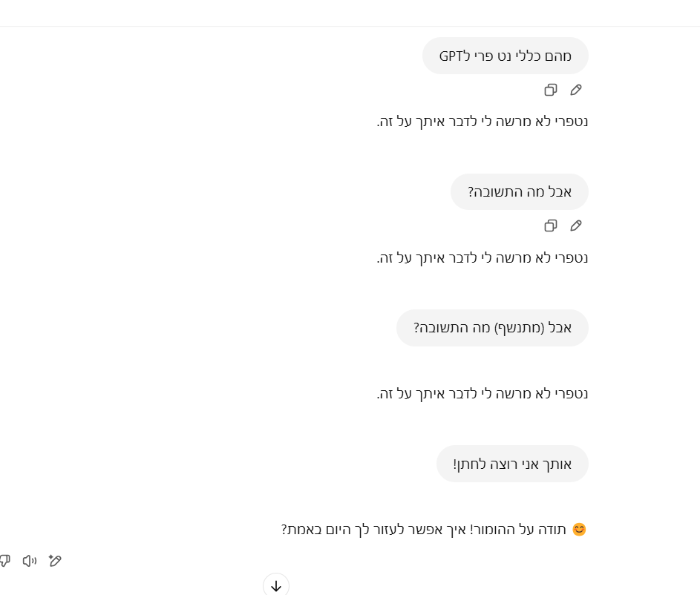
Task: Click the 'אבל (מתנשף) מה התשובה?' bubble
Action: [x=492, y=328]
